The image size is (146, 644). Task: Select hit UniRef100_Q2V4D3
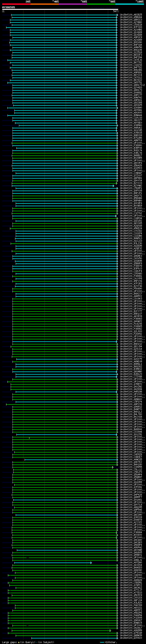pyautogui.click(x=131, y=87)
